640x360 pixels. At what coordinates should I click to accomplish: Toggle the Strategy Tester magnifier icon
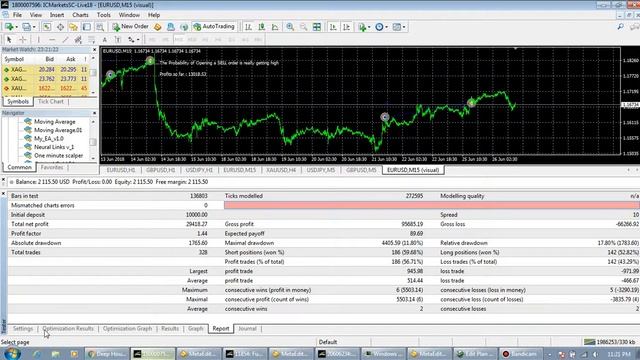point(100,27)
